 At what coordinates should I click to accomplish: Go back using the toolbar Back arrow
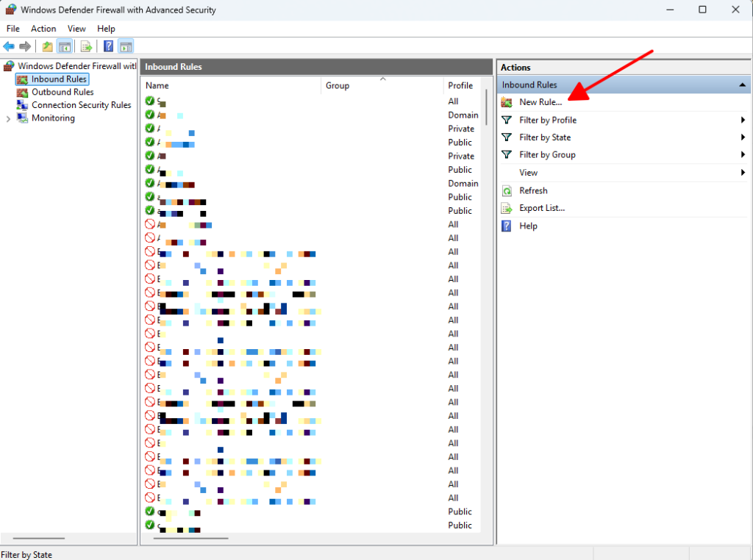coord(9,46)
